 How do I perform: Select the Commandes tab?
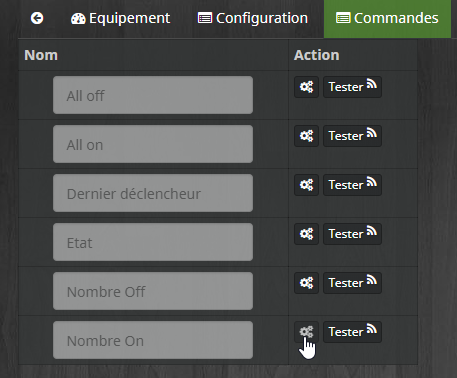[x=387, y=19]
